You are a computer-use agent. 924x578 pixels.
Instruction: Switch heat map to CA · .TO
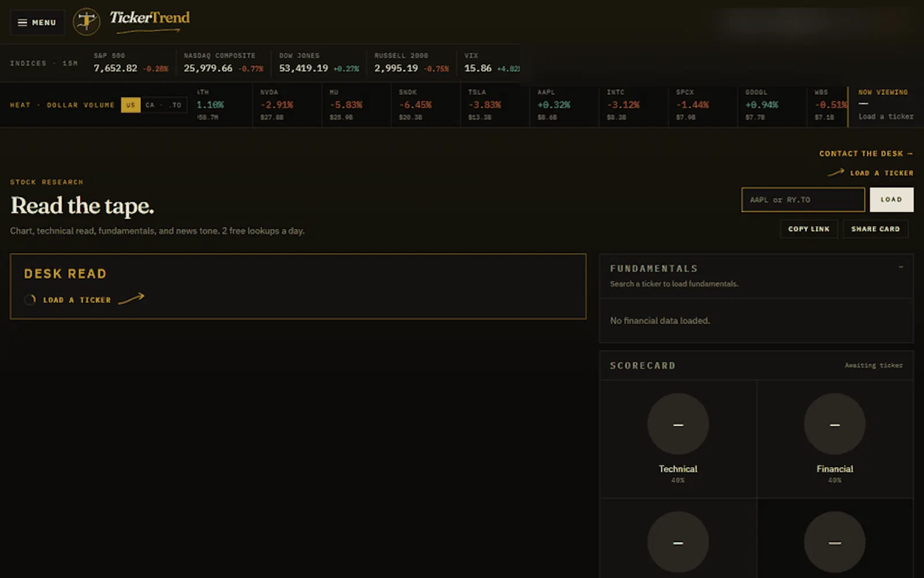point(163,105)
